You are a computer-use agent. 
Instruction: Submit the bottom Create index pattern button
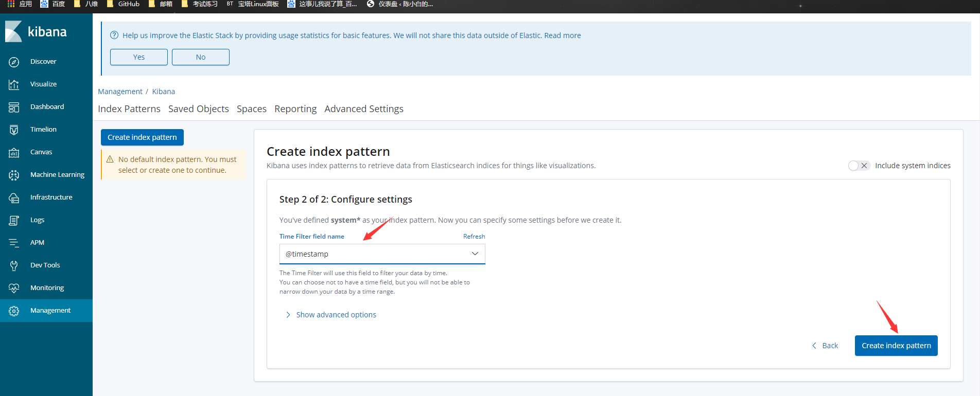pos(896,346)
